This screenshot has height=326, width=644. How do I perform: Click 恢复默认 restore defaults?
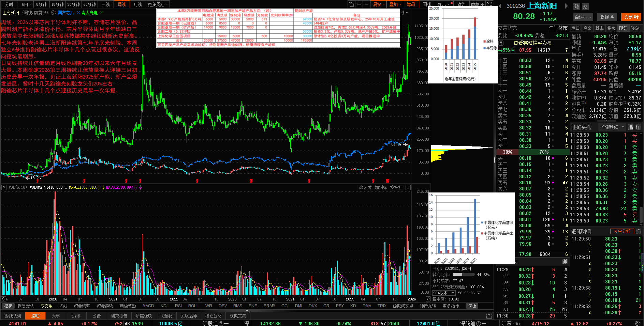26,306
